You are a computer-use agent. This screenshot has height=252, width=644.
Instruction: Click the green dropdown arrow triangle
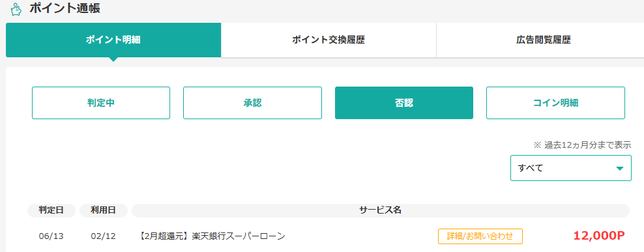click(620, 168)
